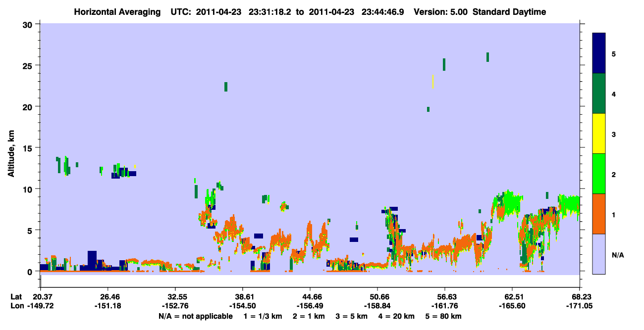This screenshot has height=330, width=644.
Task: Click the yellow 5 km colorbar segment
Action: click(599, 134)
